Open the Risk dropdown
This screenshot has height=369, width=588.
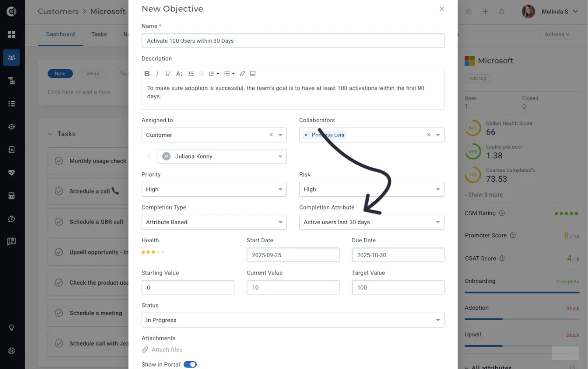(372, 189)
